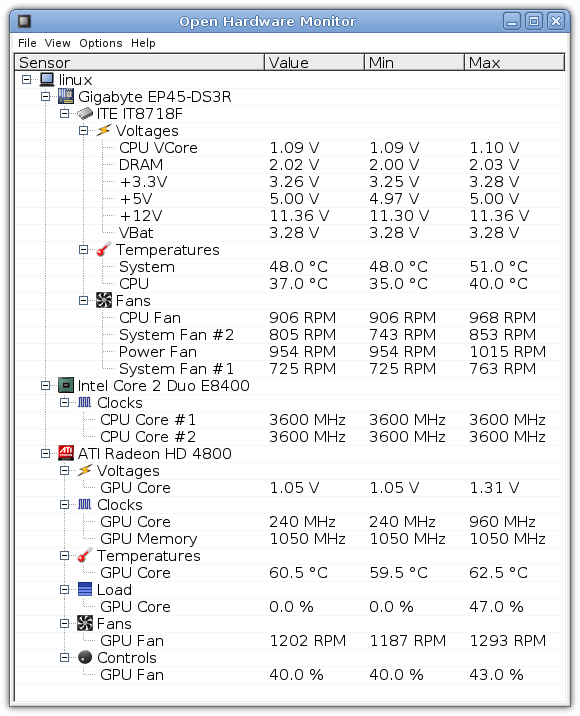This screenshot has width=580, height=716.
Task: Collapse the Controls group
Action: pos(64,658)
